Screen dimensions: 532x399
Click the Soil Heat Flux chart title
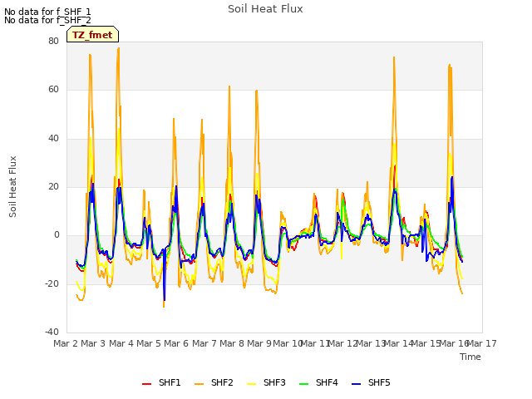tap(265, 9)
